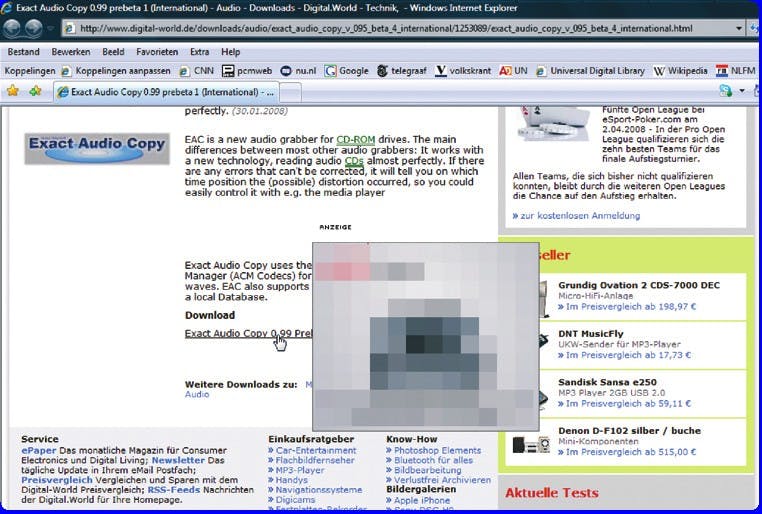Open DNT MusicFly product link
762x514 pixels.
(x=590, y=334)
